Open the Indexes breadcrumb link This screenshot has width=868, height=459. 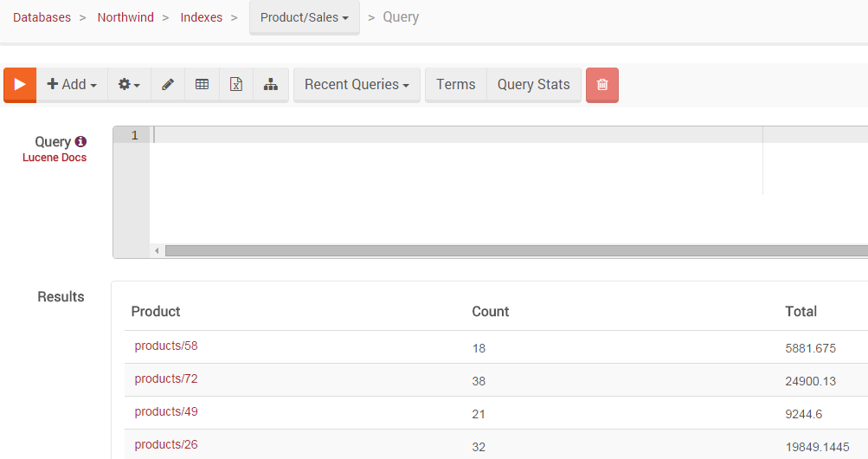click(x=202, y=17)
